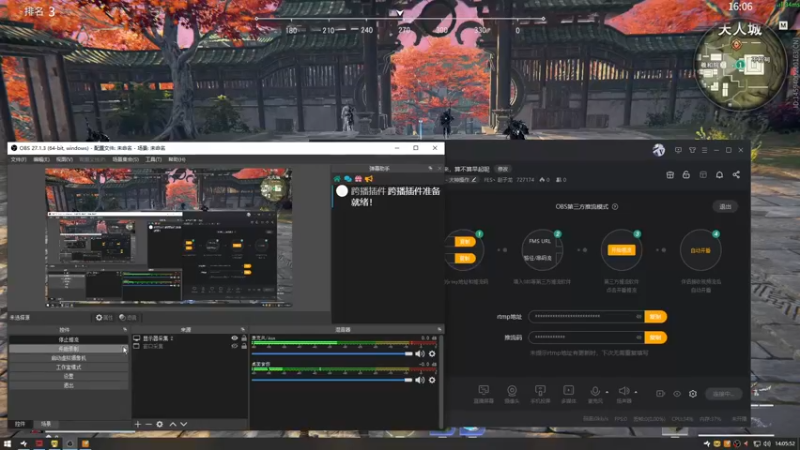
Task: Adjust desktop audio volume slider in mixer
Action: click(x=332, y=380)
